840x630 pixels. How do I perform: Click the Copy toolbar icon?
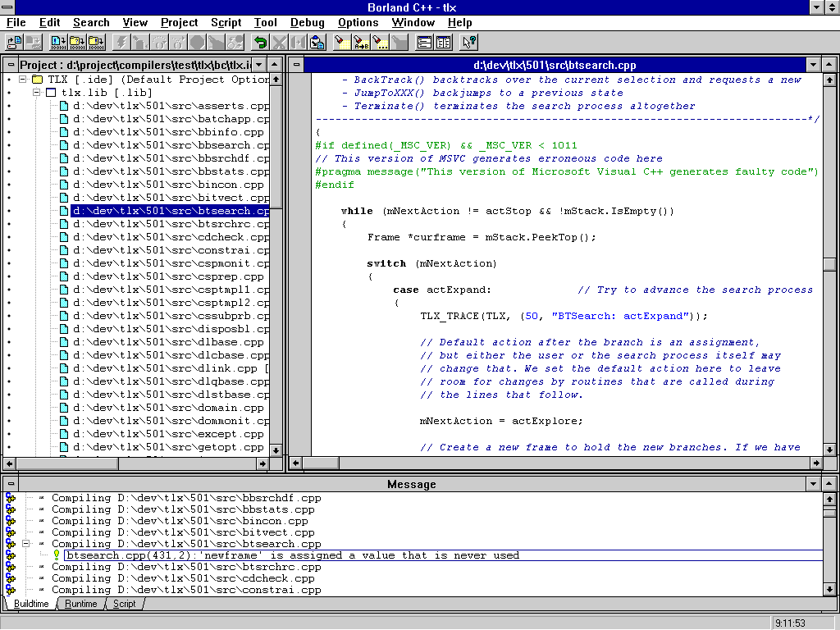point(299,43)
